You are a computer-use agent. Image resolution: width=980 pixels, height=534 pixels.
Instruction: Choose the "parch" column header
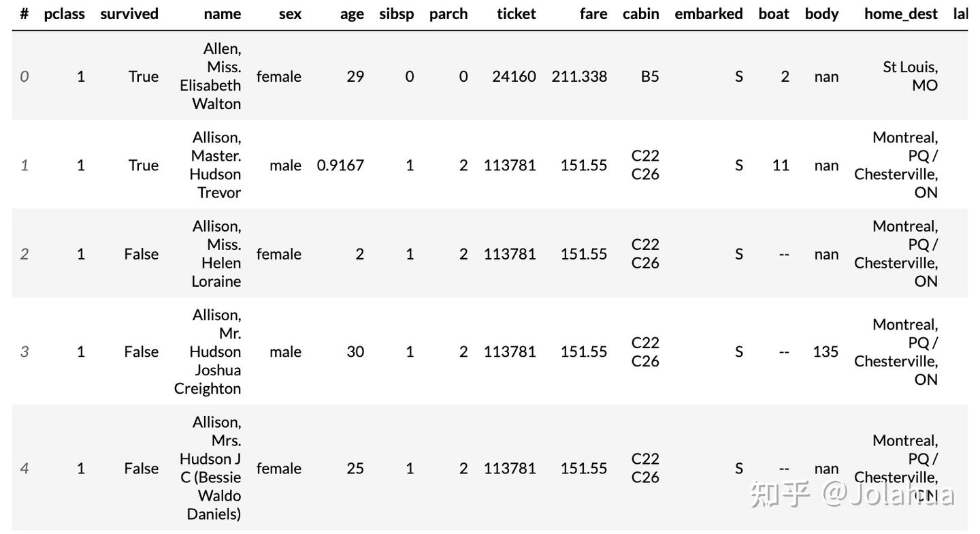448,14
